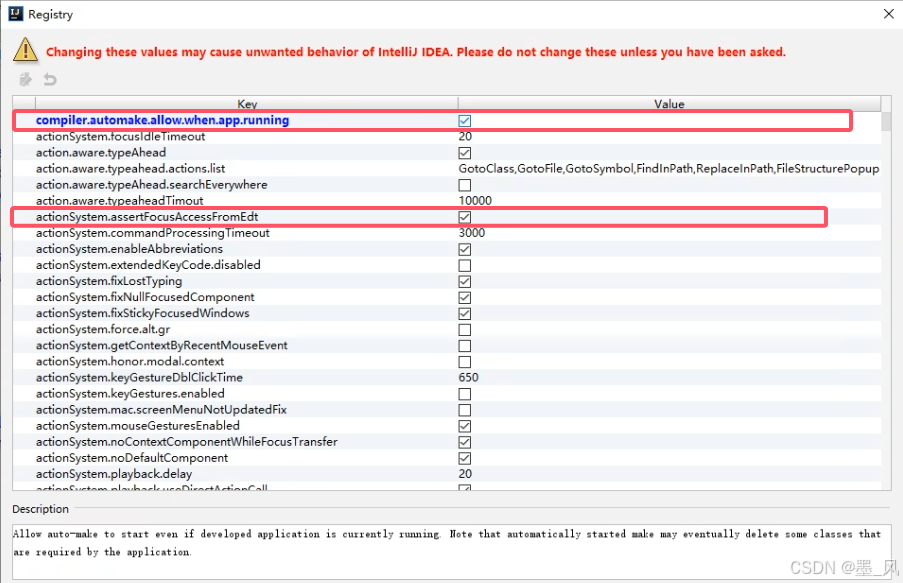The image size is (903, 583).
Task: Select actionSystem.focusIdleTimeout key row
Action: tap(120, 137)
